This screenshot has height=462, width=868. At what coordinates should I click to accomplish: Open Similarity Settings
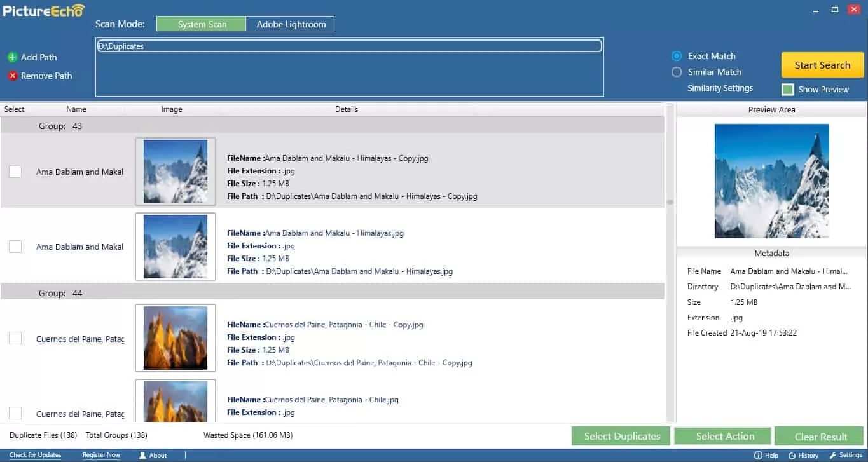720,88
